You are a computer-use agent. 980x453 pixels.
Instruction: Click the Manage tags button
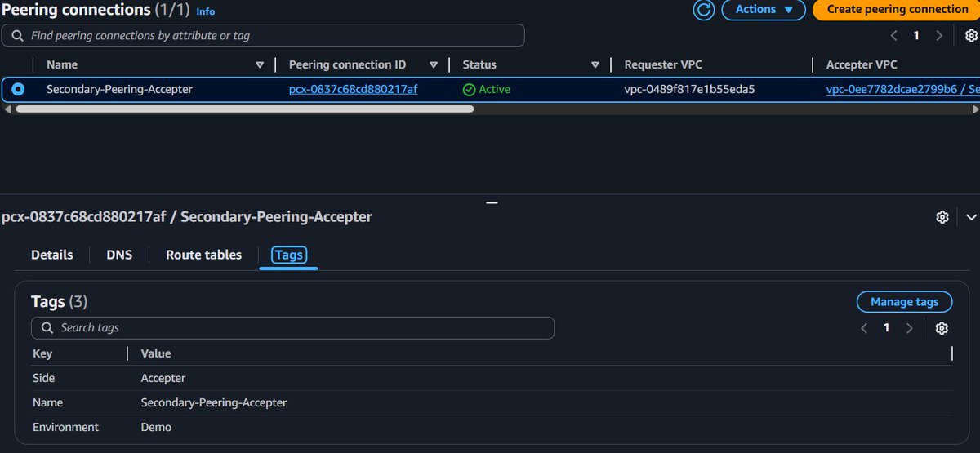click(904, 302)
